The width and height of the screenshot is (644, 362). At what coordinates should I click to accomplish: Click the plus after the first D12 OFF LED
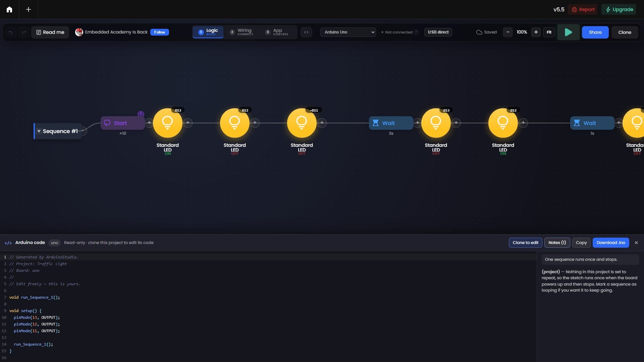[255, 123]
